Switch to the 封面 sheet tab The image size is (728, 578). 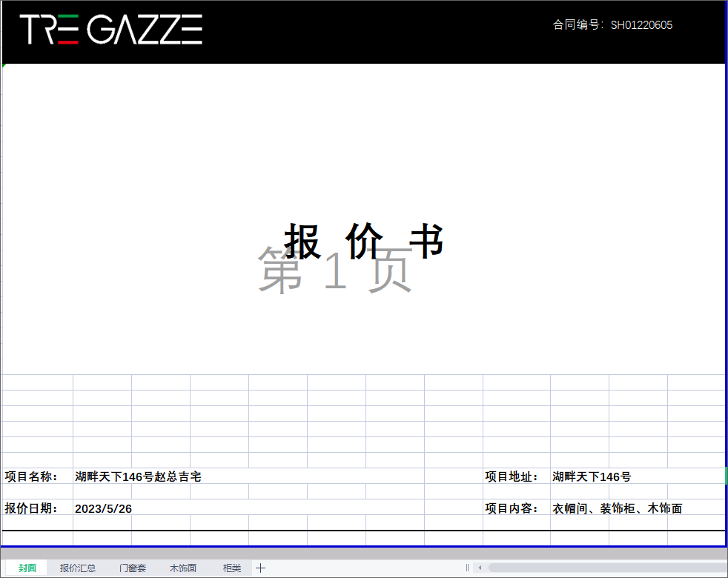(x=27, y=568)
